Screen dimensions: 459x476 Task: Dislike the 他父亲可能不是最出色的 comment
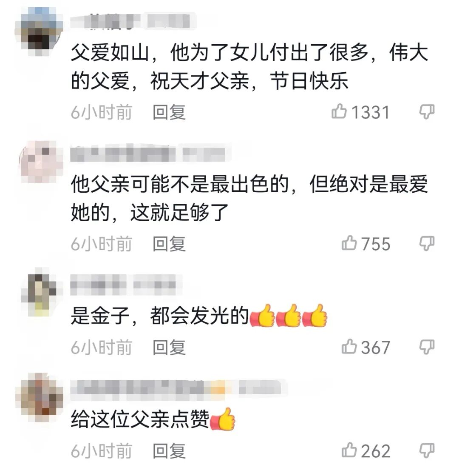click(427, 243)
